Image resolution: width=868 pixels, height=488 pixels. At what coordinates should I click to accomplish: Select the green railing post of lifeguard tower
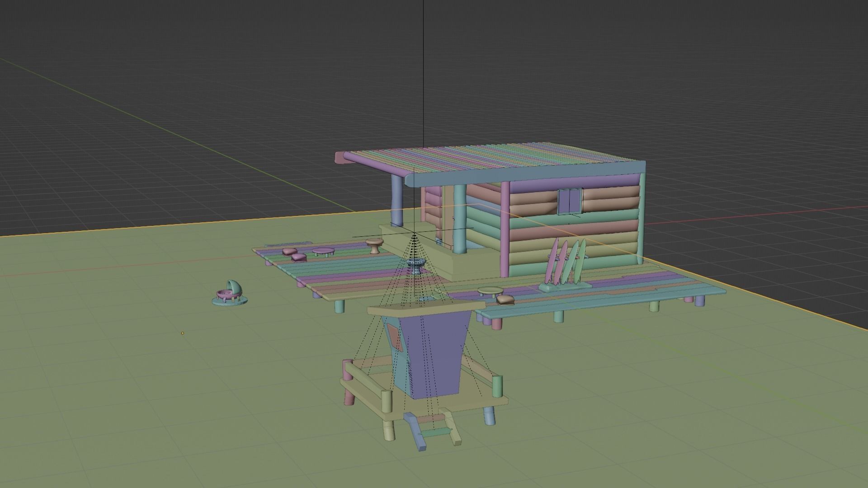[497, 387]
